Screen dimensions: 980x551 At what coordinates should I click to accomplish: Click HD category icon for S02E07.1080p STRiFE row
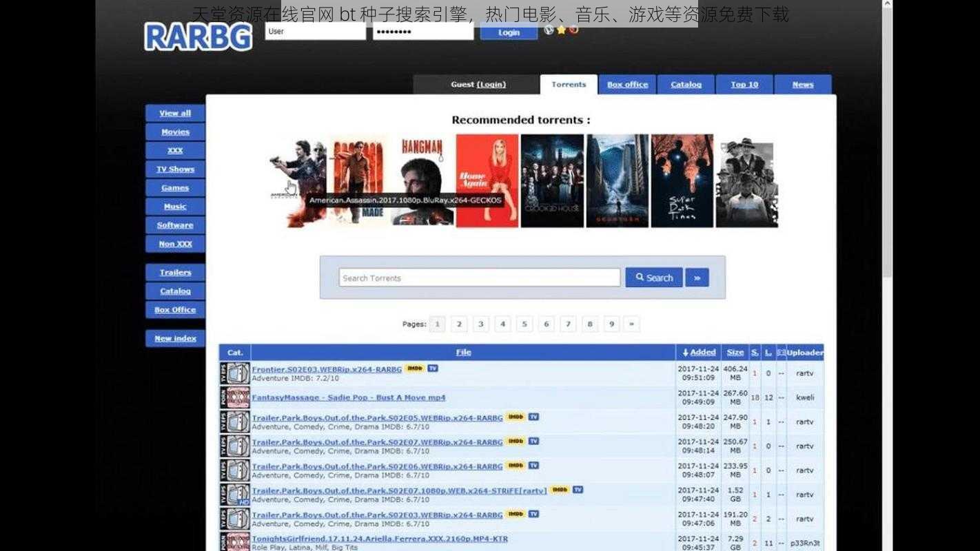(235, 495)
